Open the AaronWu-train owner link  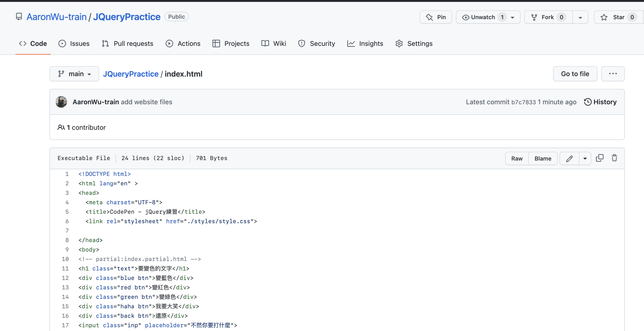56,17
